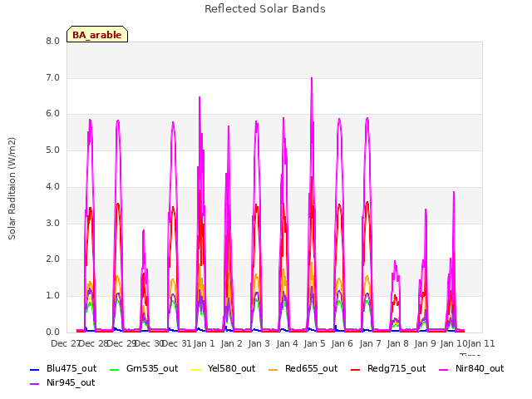The height and width of the screenshot is (399, 532).
Task: Click the Jan 9 x-axis date label
Action: [x=425, y=343]
